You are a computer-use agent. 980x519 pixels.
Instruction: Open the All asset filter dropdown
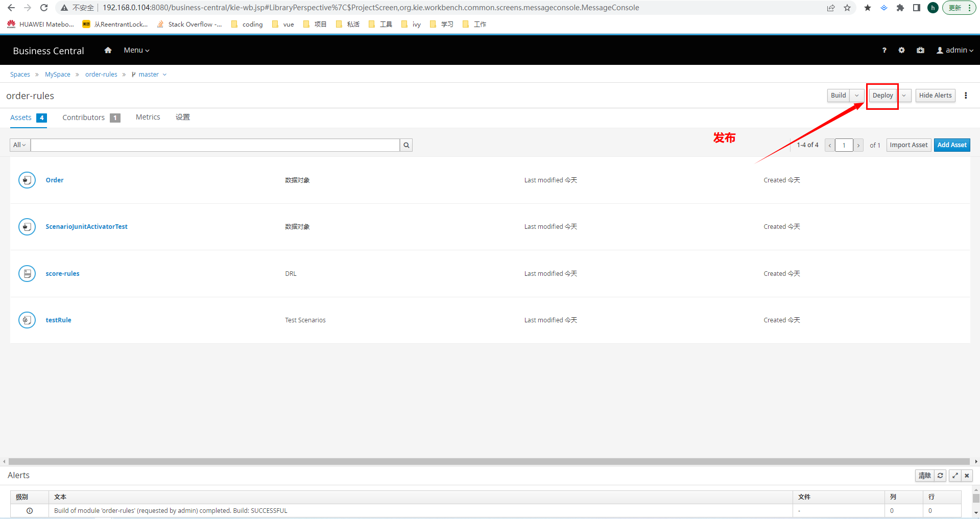click(x=20, y=145)
